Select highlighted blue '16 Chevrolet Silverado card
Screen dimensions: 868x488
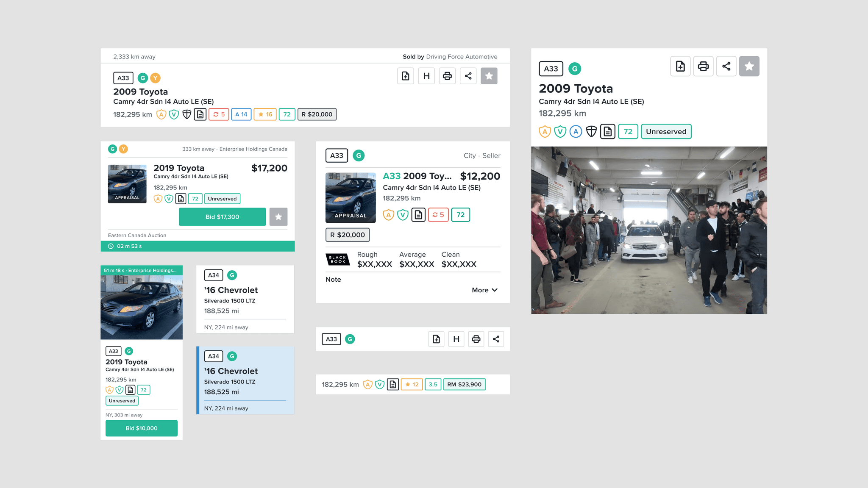[245, 380]
